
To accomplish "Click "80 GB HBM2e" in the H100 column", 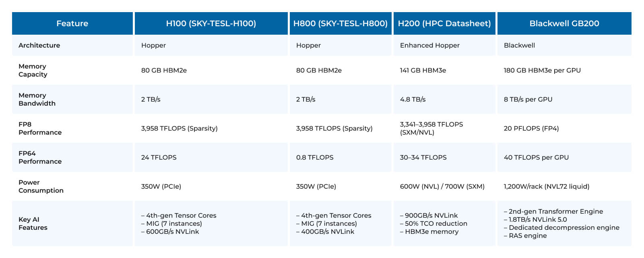I will 164,70.
